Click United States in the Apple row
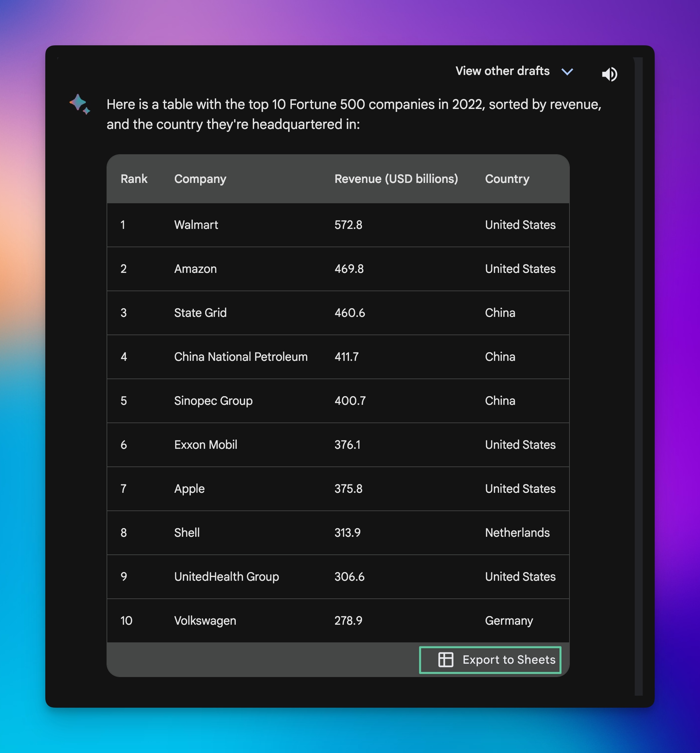Viewport: 700px width, 753px height. 520,488
